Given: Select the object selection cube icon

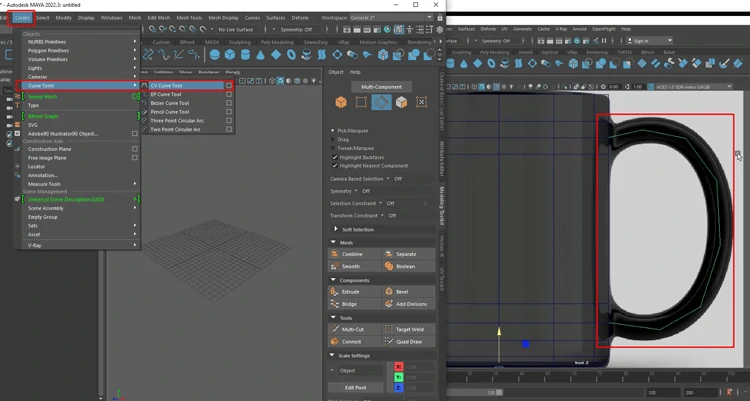Looking at the screenshot, I should point(341,103).
